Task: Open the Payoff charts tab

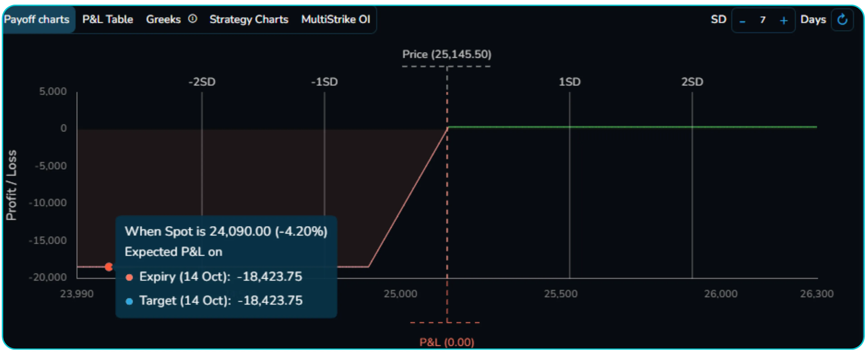Action: click(37, 20)
